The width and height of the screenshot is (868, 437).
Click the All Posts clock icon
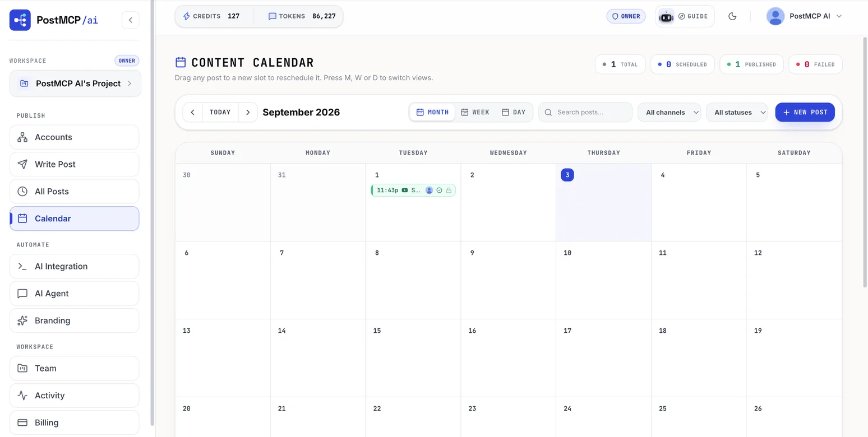coord(22,192)
